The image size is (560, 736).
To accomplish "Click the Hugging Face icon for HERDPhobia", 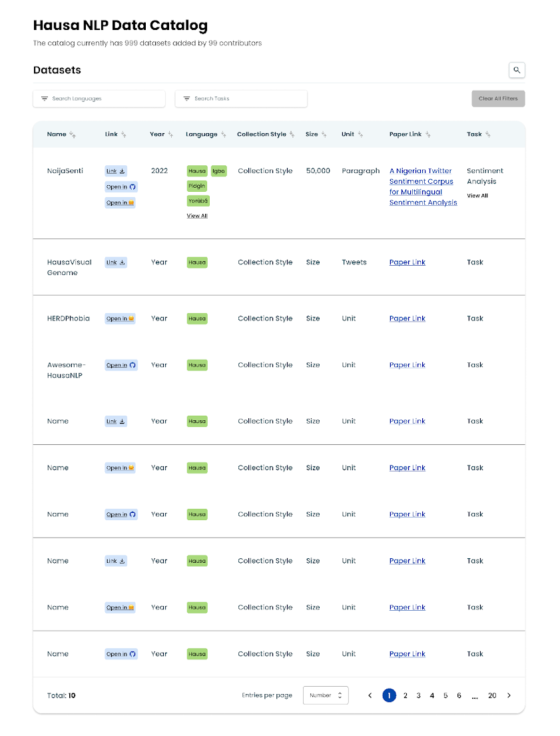I will point(131,318).
